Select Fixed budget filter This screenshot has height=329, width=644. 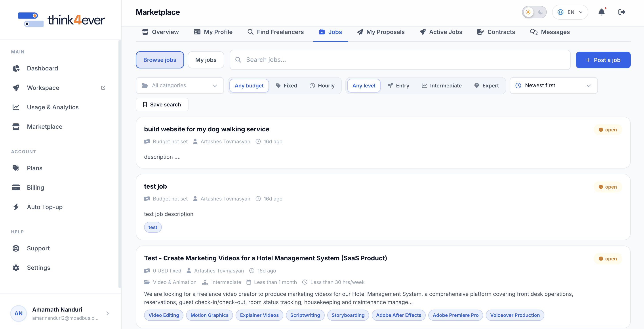(x=286, y=86)
